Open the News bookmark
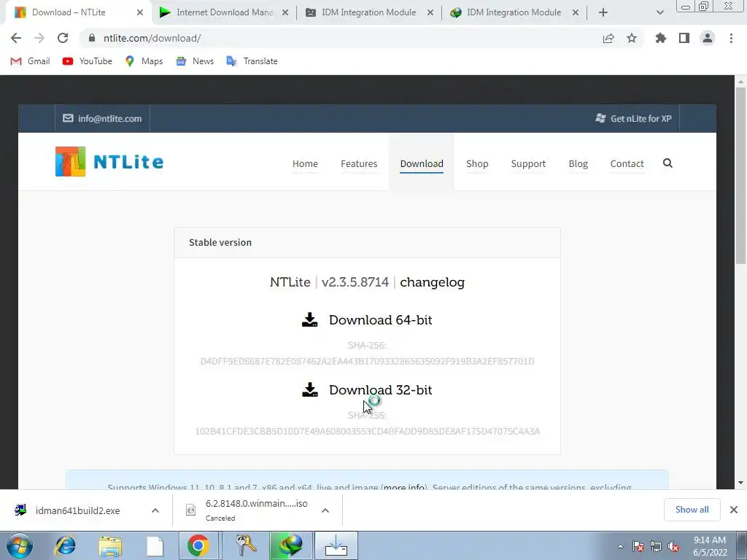 (x=195, y=61)
